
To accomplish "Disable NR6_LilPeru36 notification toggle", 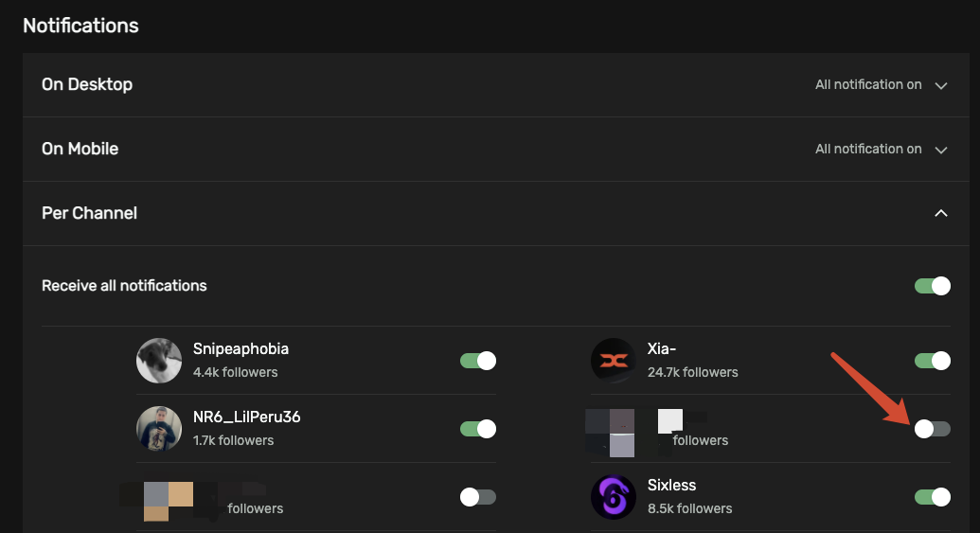I will coord(478,429).
